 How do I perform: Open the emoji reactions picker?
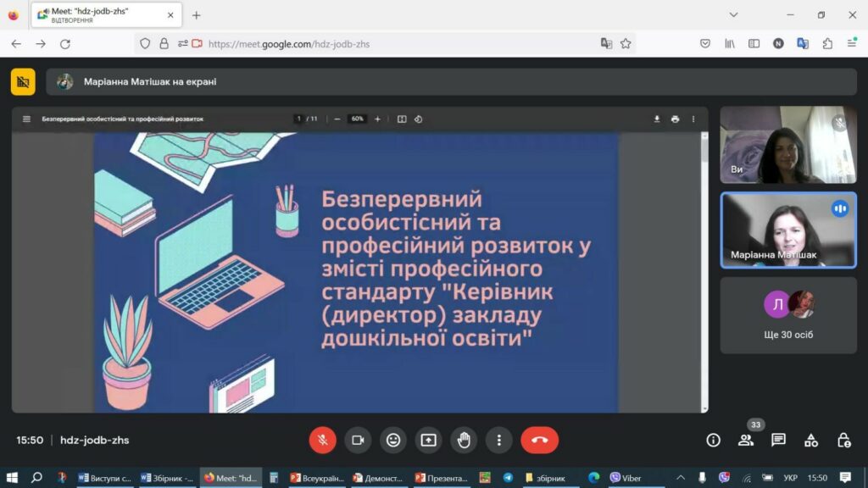pyautogui.click(x=392, y=440)
